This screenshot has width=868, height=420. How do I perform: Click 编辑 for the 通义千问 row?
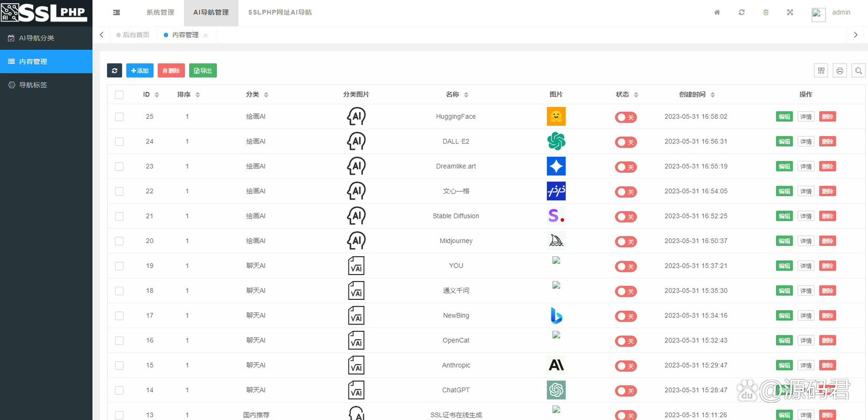pyautogui.click(x=784, y=291)
